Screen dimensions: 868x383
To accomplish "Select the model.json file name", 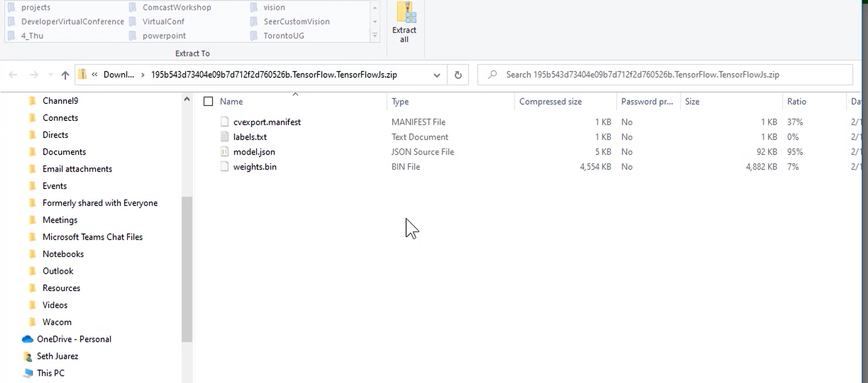I will pos(254,152).
